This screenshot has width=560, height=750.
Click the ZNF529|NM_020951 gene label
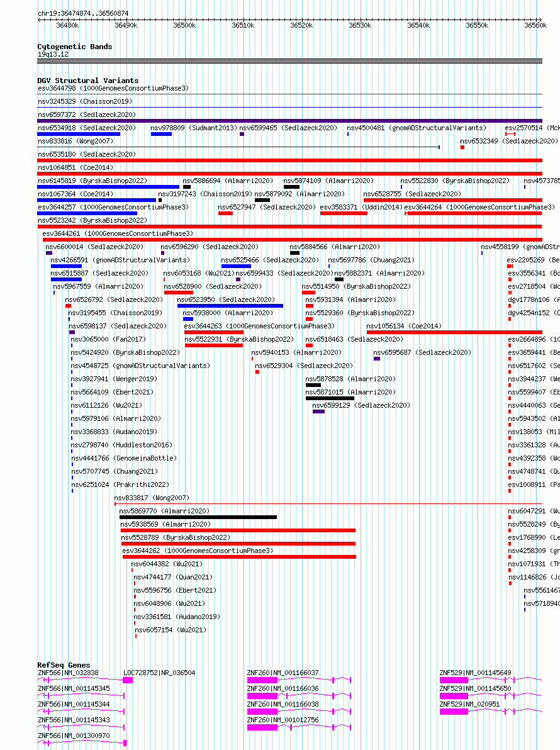pos(469,704)
